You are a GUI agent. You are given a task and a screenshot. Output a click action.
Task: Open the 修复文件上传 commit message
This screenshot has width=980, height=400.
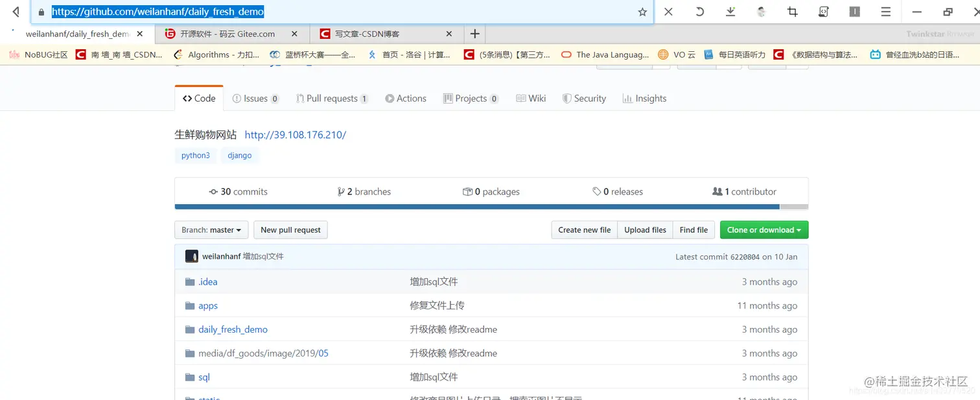click(437, 305)
